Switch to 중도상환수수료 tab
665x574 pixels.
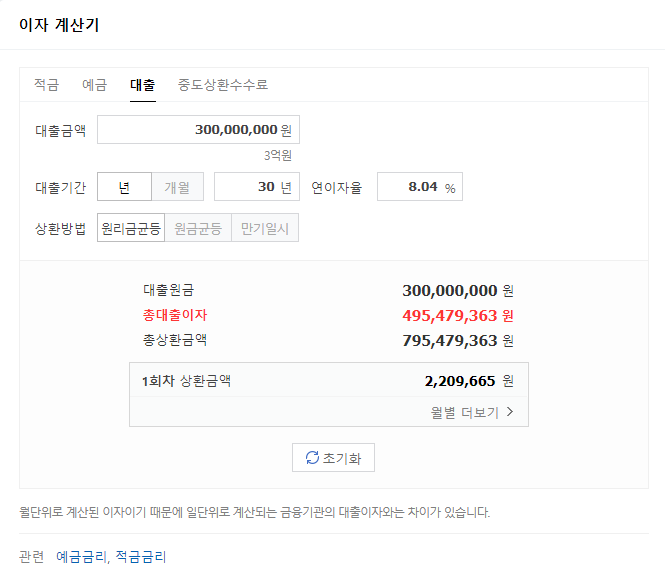(x=222, y=85)
